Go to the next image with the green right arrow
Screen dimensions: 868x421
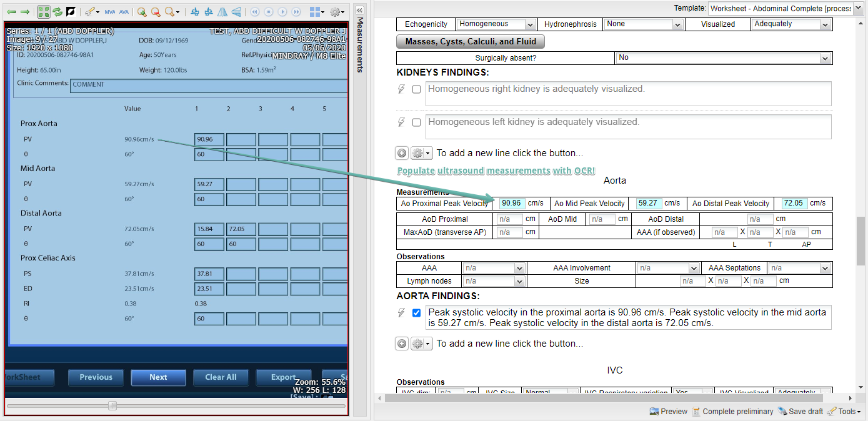[25, 12]
